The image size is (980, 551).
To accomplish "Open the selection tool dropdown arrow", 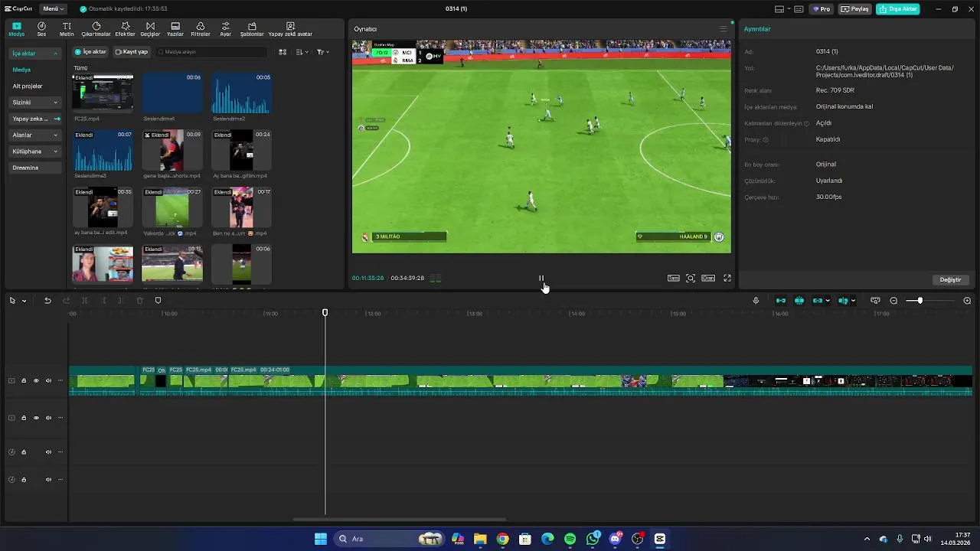I will 24,301.
